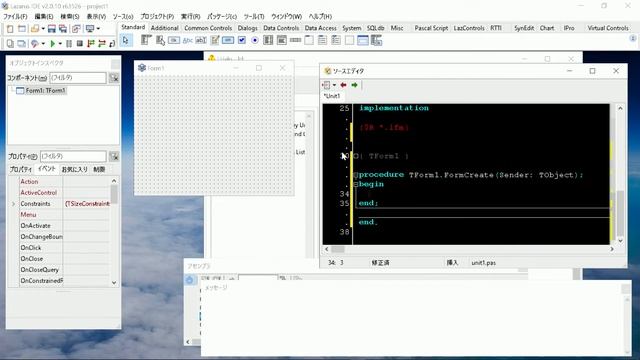640x360 pixels.
Task: Open the お気に入り tab in Object Inspector
Action: pyautogui.click(x=75, y=169)
